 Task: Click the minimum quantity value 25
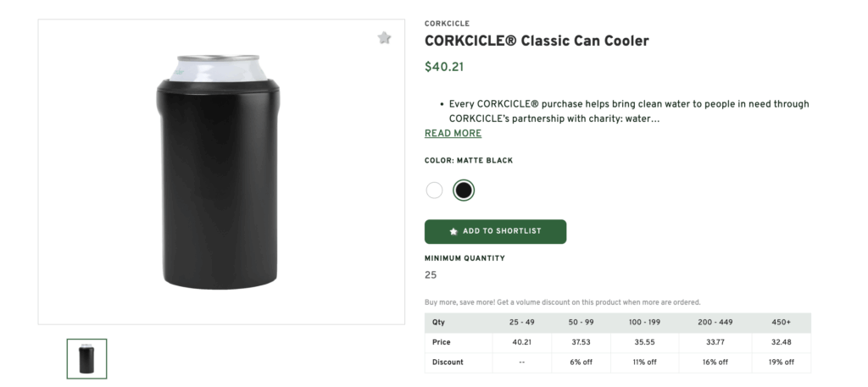tap(431, 275)
